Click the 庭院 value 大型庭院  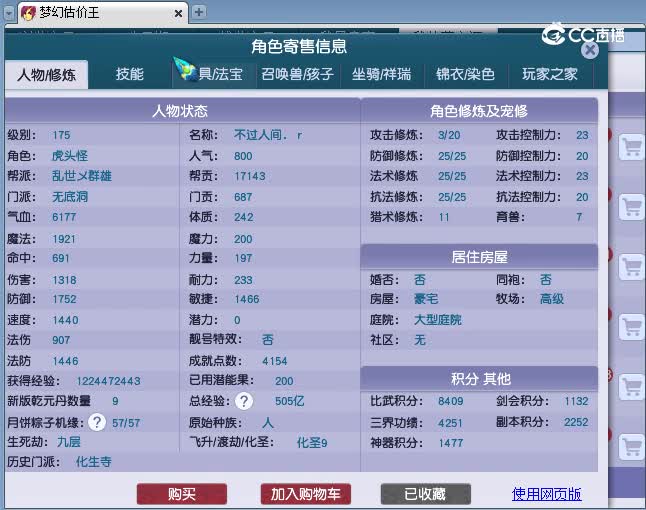tap(438, 320)
